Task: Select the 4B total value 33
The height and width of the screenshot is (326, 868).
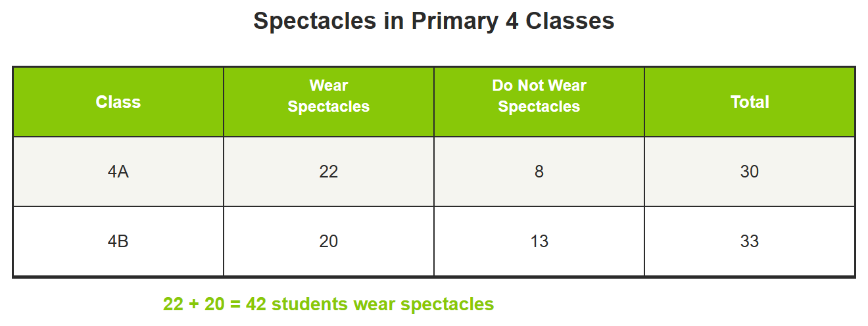Action: [750, 241]
